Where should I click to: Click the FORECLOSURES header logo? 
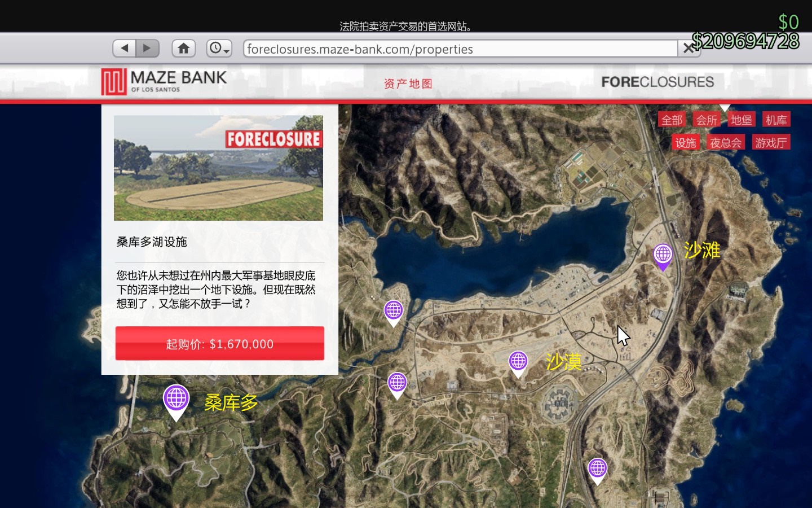(x=657, y=82)
